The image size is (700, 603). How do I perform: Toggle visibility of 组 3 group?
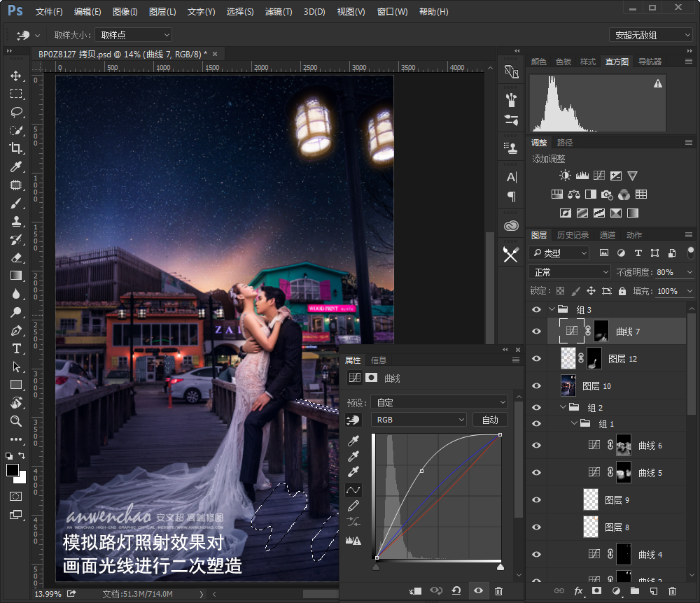[537, 309]
